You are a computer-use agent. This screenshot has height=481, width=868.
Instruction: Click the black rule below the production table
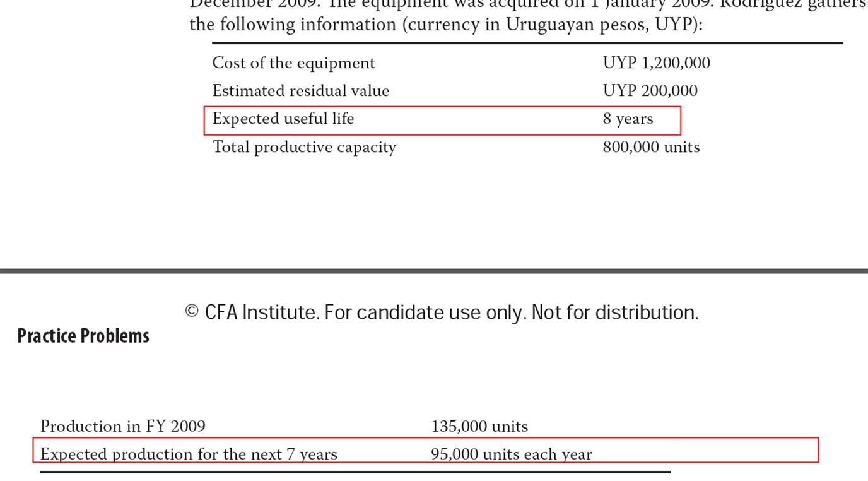tap(355, 472)
